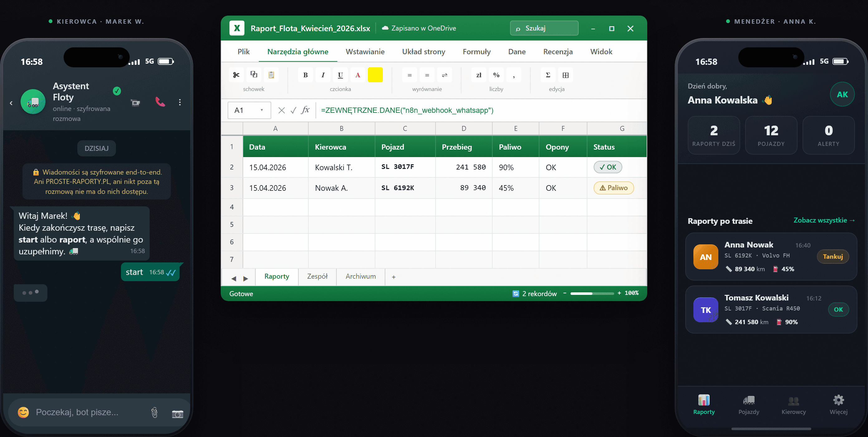This screenshot has width=868, height=437.
Task: Apply zł currency number format
Action: point(479,75)
